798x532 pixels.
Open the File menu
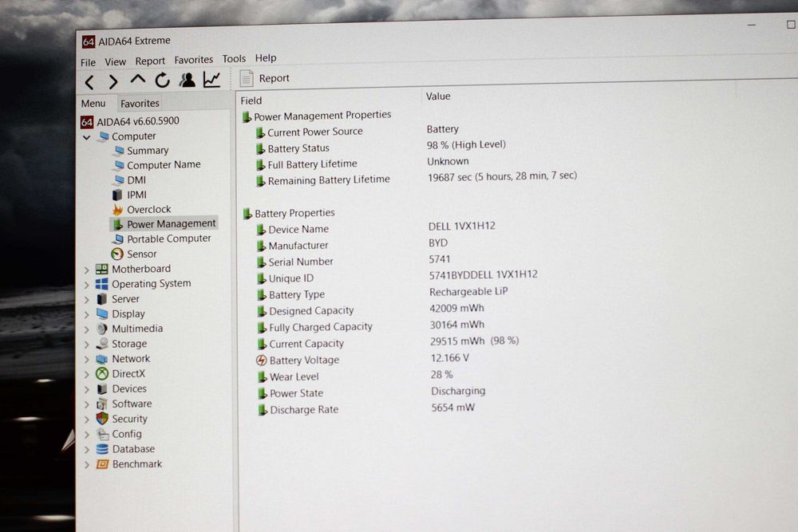88,62
